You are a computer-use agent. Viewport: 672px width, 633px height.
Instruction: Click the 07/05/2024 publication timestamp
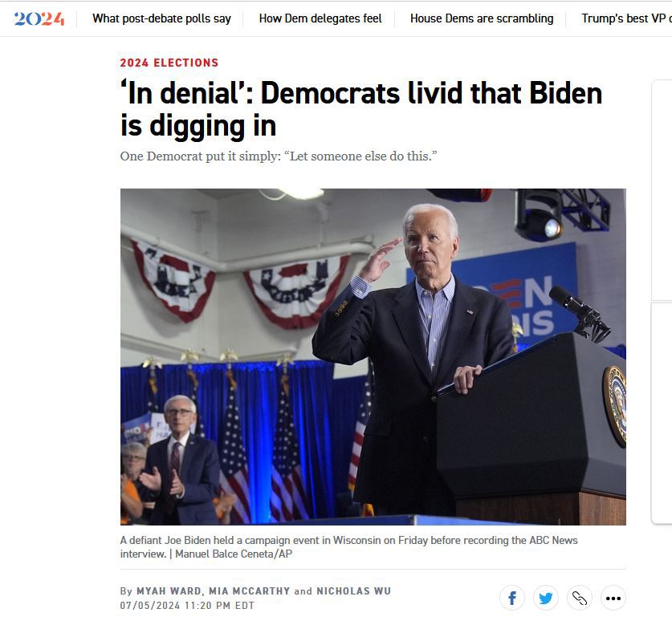[187, 606]
